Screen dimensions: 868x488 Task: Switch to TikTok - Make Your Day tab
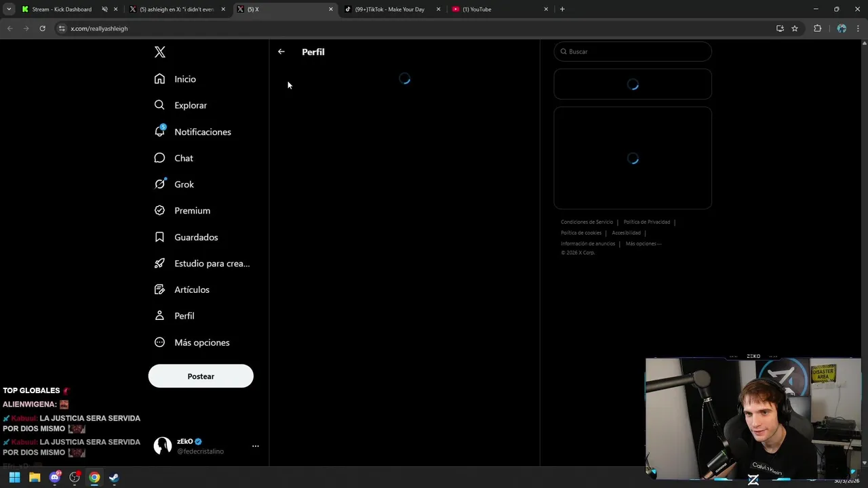pyautogui.click(x=389, y=9)
